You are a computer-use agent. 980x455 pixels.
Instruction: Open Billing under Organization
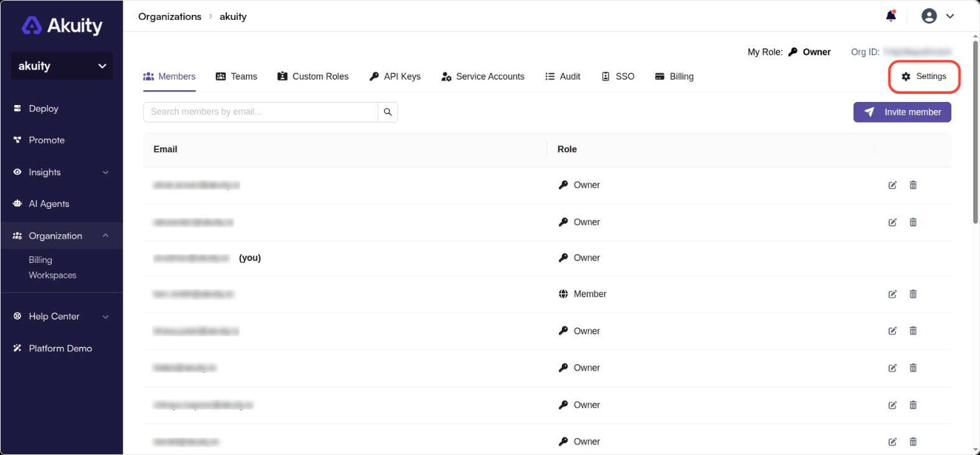point(40,260)
